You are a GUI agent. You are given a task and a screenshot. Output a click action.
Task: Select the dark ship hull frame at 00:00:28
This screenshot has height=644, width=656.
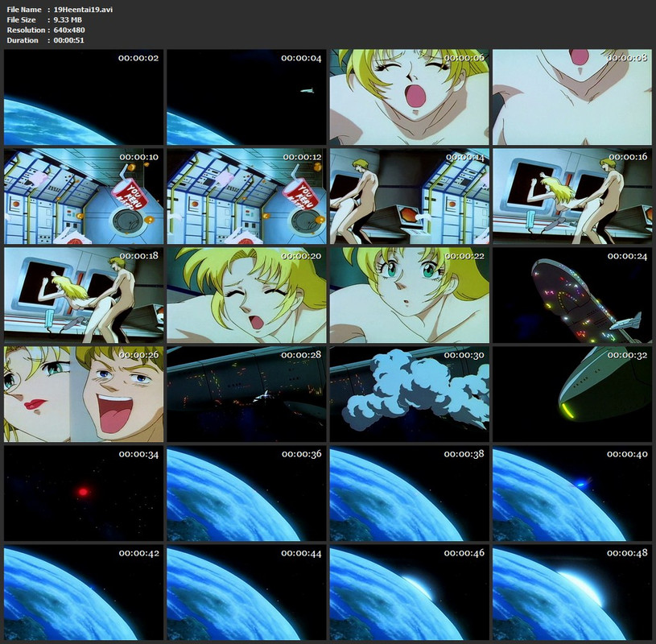pyautogui.click(x=246, y=394)
